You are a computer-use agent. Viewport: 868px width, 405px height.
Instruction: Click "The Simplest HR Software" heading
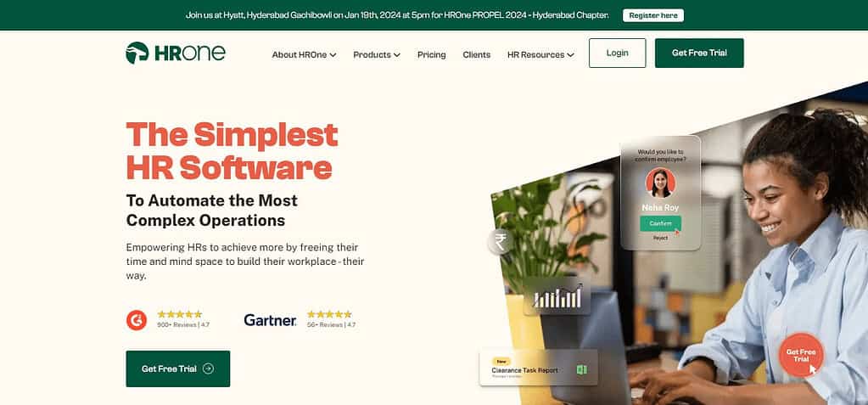[232, 150]
